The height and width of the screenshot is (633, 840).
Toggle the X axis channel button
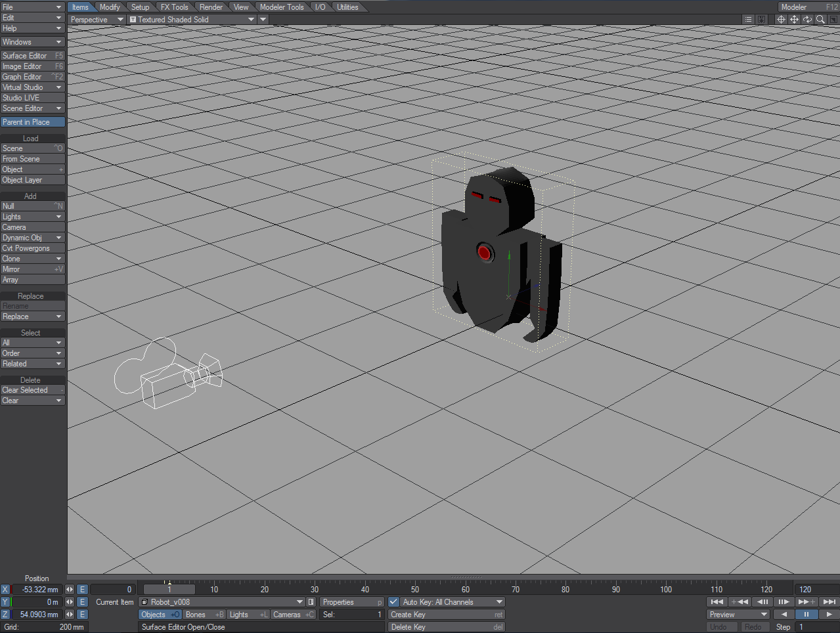point(5,590)
